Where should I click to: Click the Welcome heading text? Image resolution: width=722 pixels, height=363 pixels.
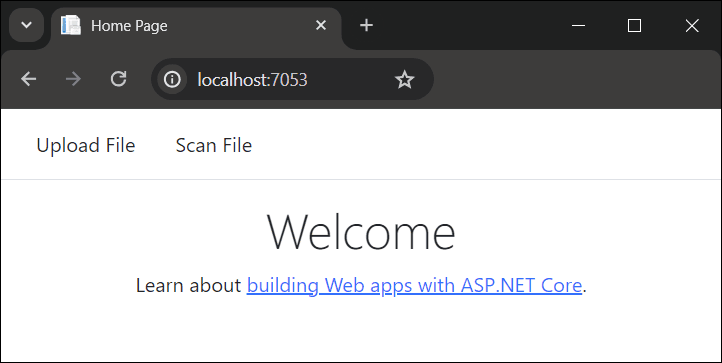(361, 233)
